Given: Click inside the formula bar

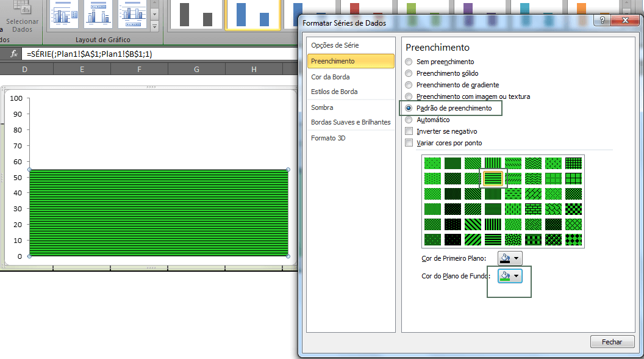Looking at the screenshot, I should 122,53.
